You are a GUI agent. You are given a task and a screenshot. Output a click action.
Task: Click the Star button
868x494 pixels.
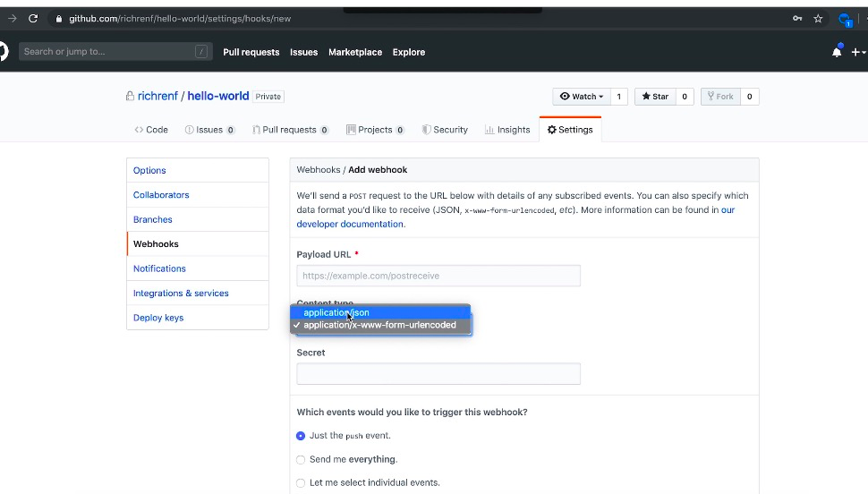tap(655, 97)
